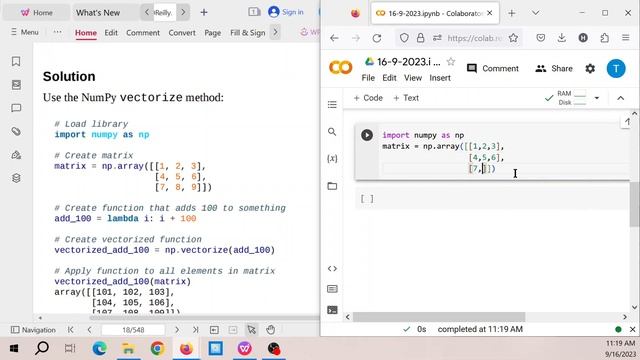This screenshot has width=640, height=360.
Task: Go to first page in PDF viewer
Action: click(x=71, y=329)
